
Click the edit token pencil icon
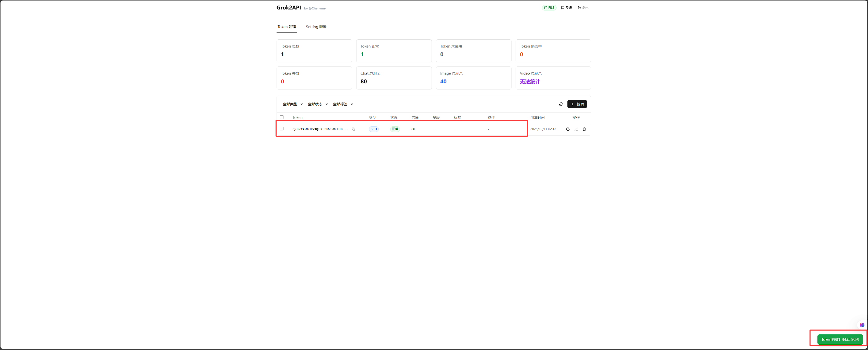tap(576, 129)
